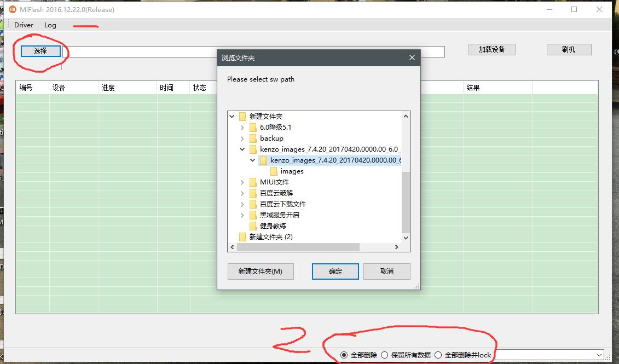Viewport: 619px width, 364px height.
Task: Expand the 6.0降级5.1 folder
Action: tap(242, 127)
